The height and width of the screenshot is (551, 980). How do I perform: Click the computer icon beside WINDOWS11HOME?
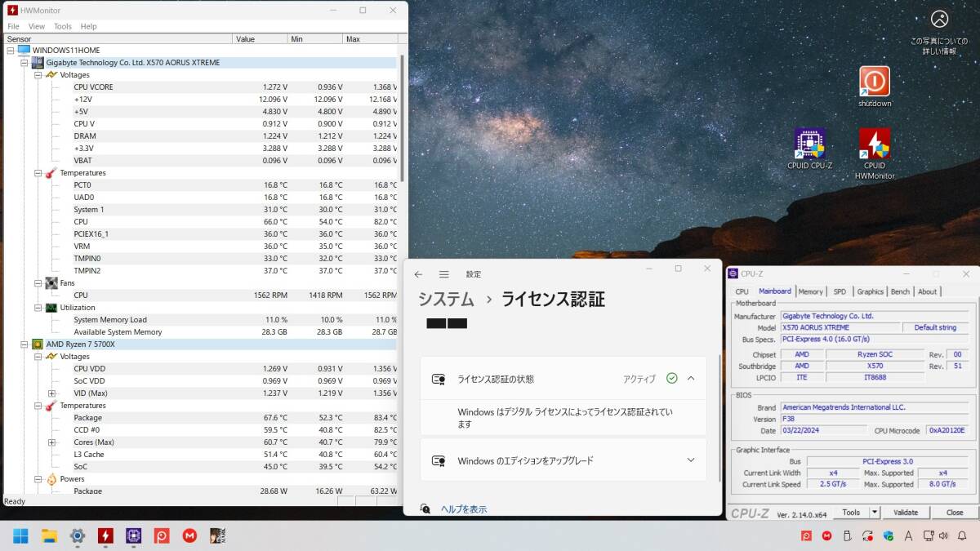tap(24, 50)
